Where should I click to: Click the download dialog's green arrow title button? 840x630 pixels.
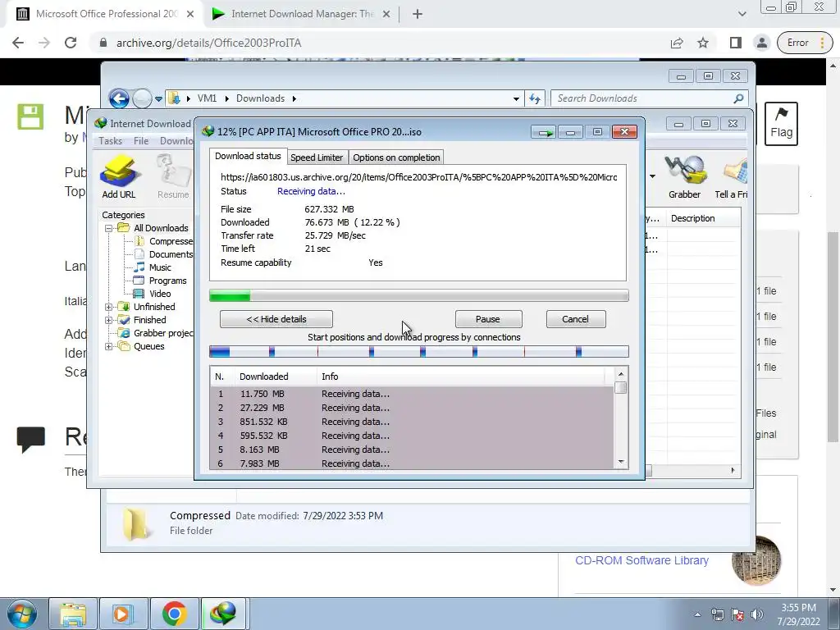(x=545, y=132)
